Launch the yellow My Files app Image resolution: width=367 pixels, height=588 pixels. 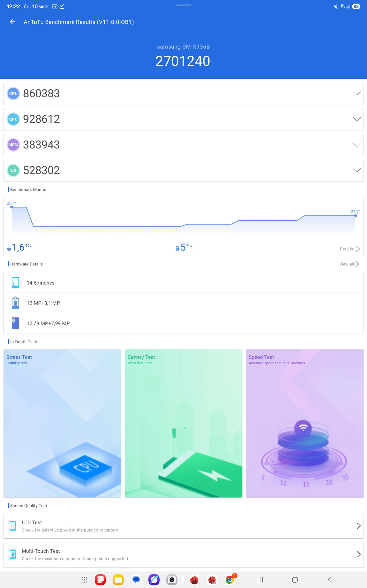(118, 580)
